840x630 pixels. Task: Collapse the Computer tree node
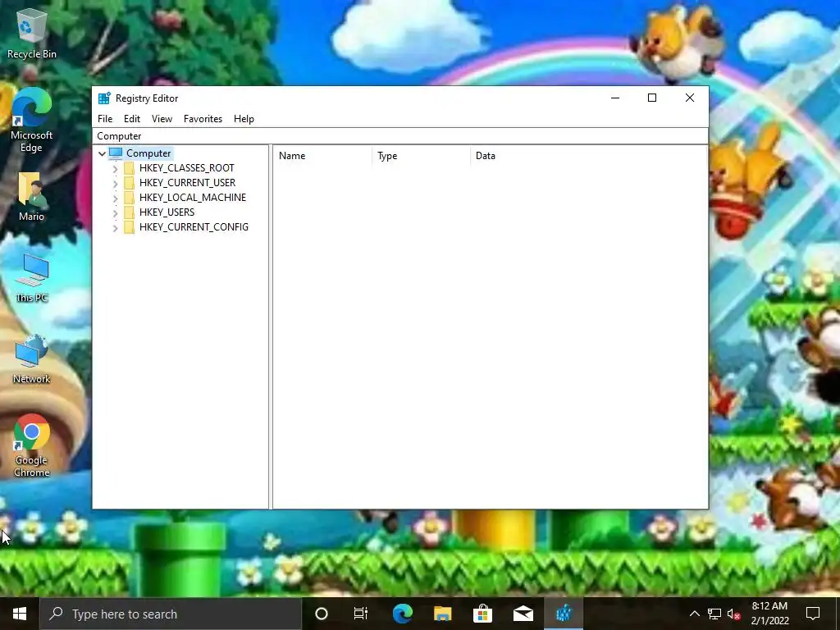102,153
